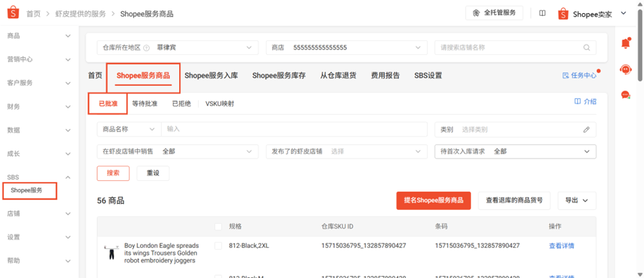Viewport: 644px width, 278px height.
Task: Click 查看详情 for 812-Black,2XL row
Action: click(561, 246)
